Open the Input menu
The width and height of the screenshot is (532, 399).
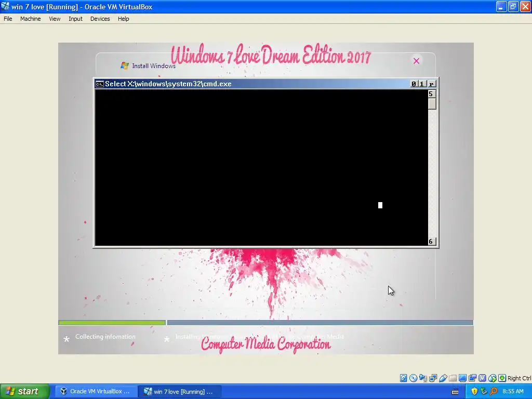75,19
